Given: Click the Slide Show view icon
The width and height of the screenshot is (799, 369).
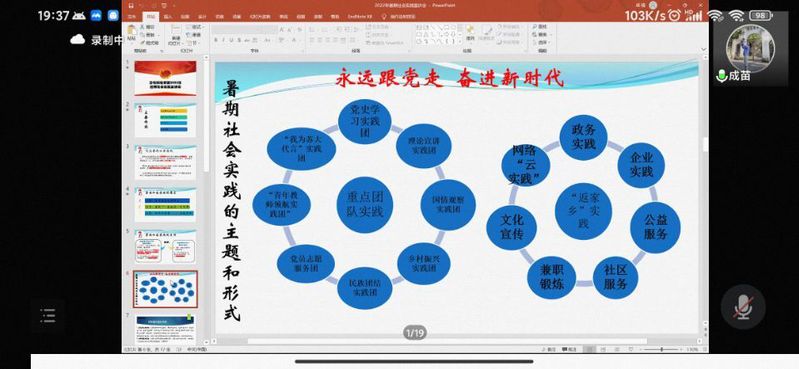Looking at the screenshot, I should (x=630, y=350).
